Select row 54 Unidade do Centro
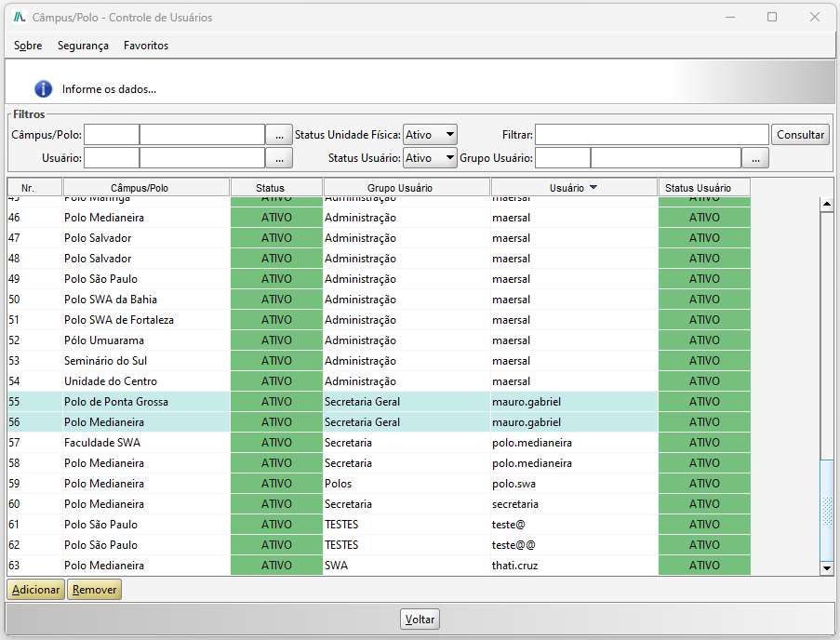840x640 pixels. point(379,380)
